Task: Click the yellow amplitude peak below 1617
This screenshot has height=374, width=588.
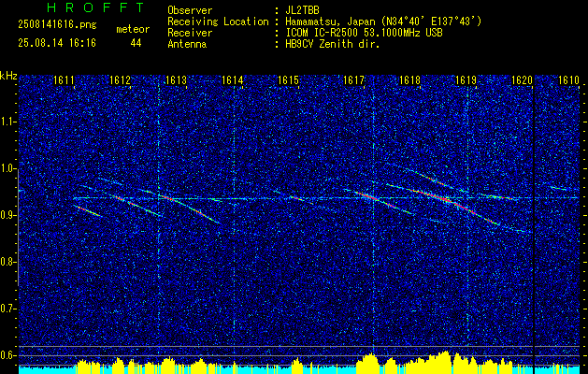Action: point(371,359)
